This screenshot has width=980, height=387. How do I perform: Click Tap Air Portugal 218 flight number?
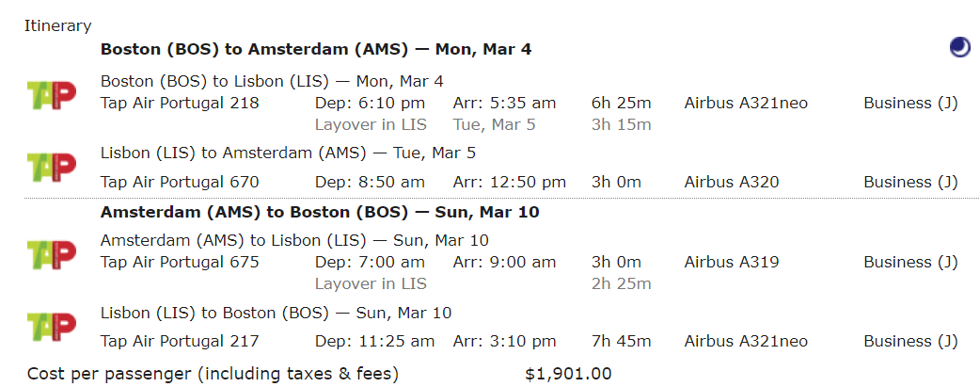coord(180,103)
